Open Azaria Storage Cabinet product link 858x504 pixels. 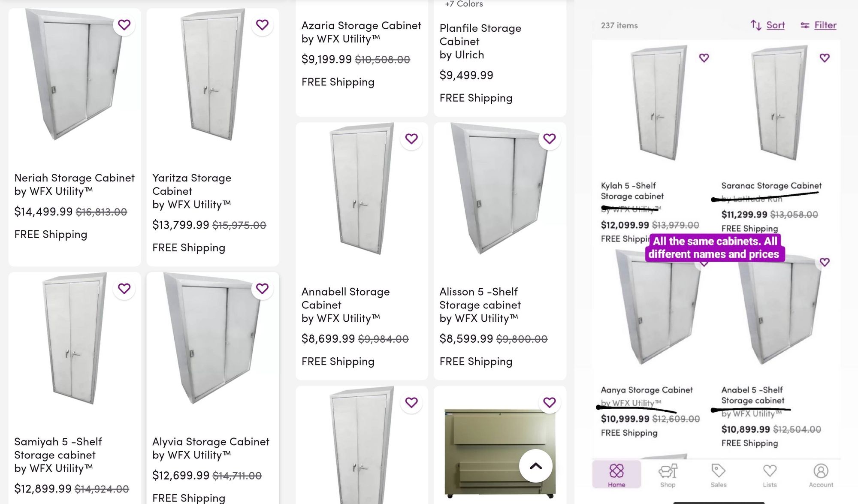[361, 32]
